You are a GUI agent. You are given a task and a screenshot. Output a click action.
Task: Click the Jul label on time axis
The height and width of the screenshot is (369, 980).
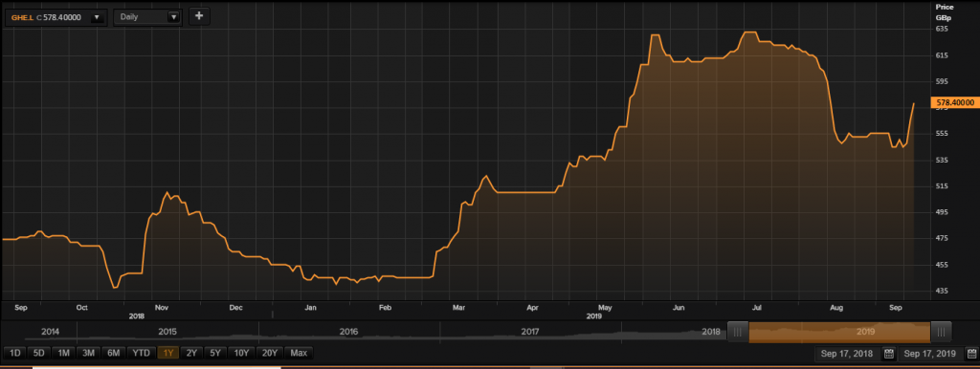click(x=756, y=308)
